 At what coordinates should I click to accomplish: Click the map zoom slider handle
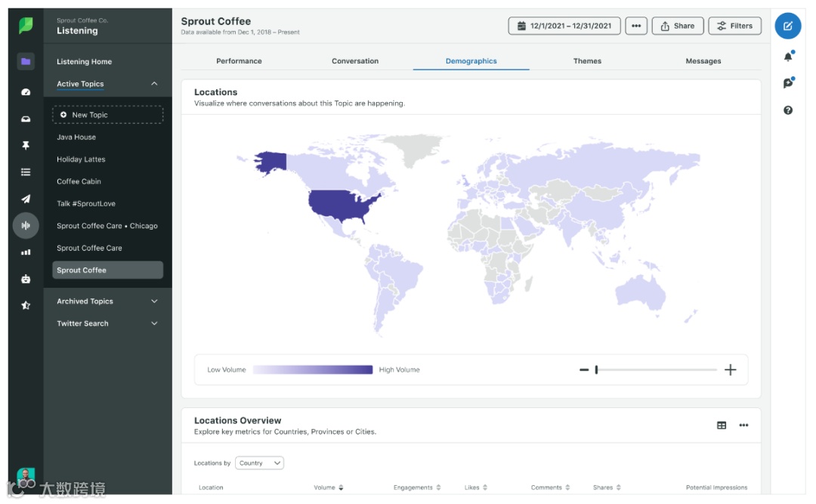596,369
